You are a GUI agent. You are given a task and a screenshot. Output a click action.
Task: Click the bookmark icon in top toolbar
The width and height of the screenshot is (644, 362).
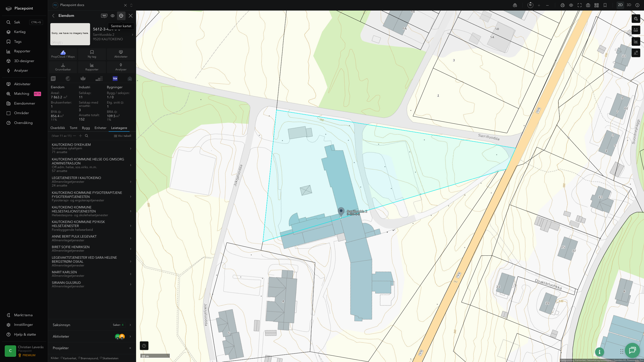605,5
